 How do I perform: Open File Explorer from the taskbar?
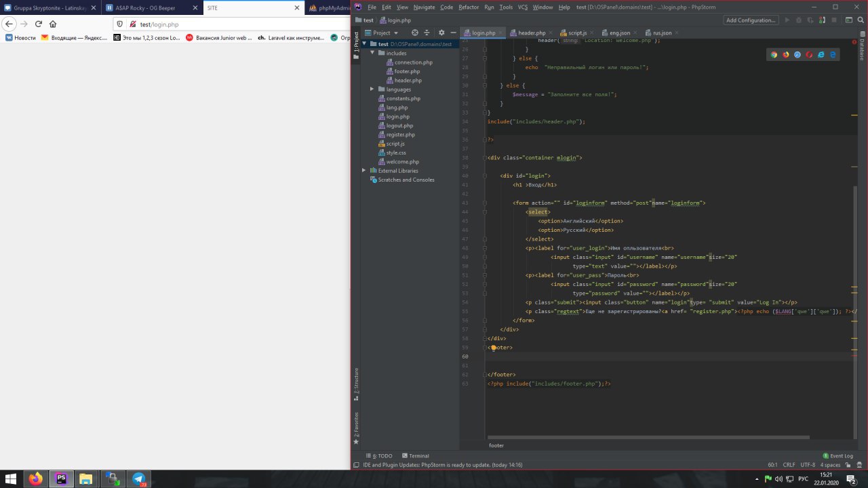click(x=86, y=479)
